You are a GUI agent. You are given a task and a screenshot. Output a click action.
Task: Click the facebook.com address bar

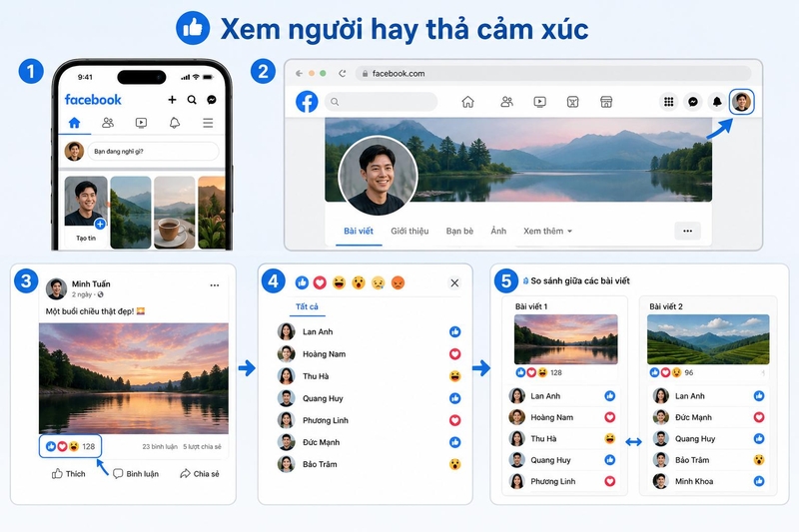coord(553,73)
